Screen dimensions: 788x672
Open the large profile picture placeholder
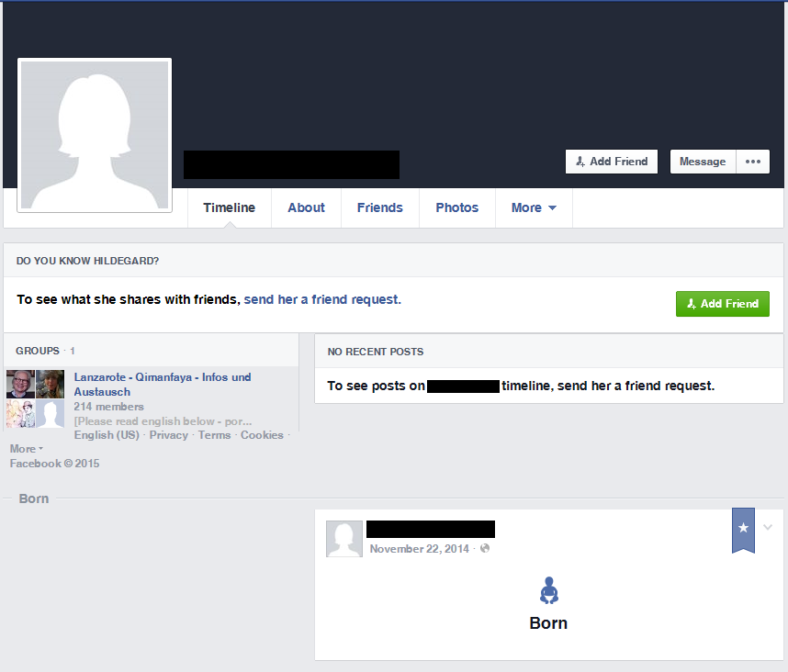click(x=95, y=135)
